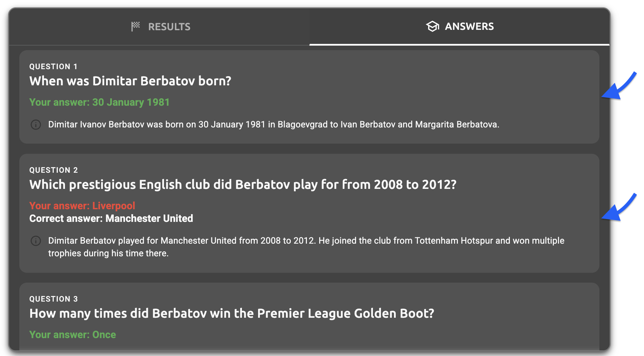Click the explanation about Berbatov's birth in Blagoevgrad
This screenshot has height=356, width=644.
pyautogui.click(x=274, y=125)
